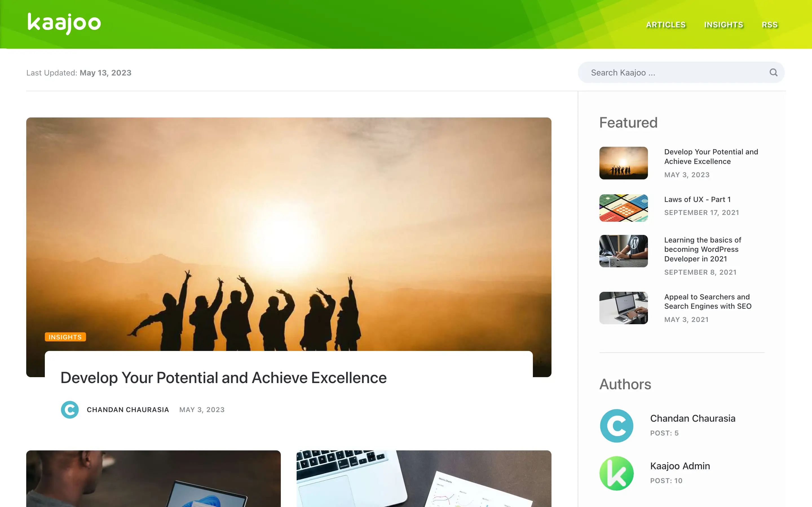Open the Kaajoo Admin author name link
The image size is (812, 507).
pyautogui.click(x=680, y=466)
